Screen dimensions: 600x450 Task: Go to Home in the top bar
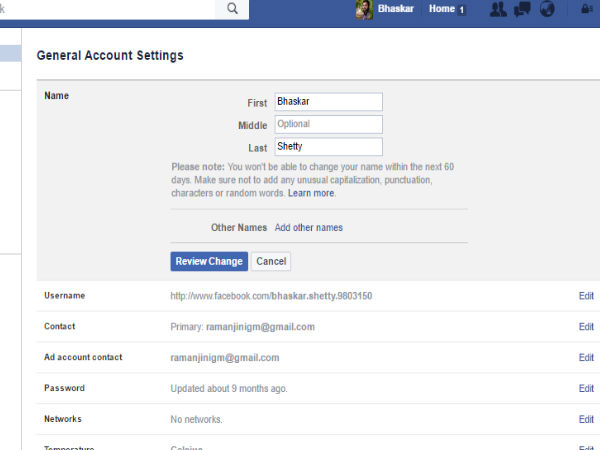[x=442, y=9]
